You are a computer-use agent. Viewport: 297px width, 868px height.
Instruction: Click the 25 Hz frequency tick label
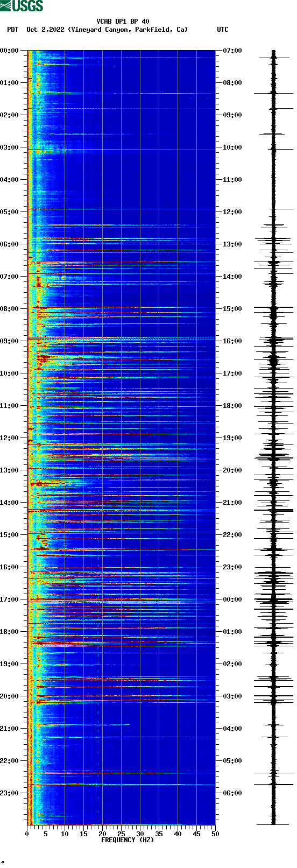coord(121,834)
